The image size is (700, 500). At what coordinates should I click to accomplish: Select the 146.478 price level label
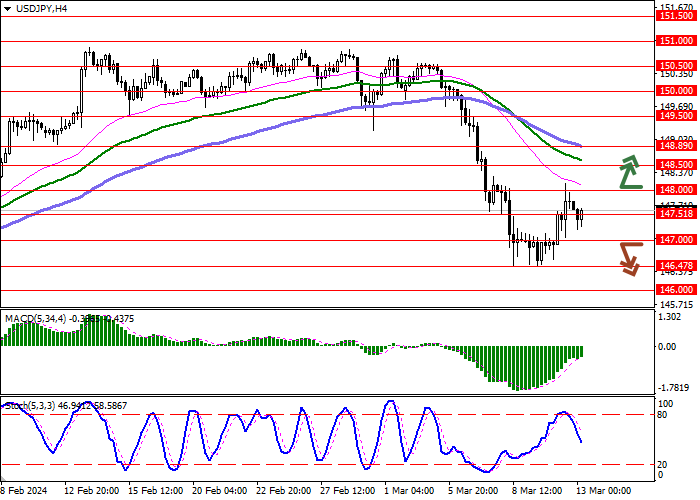click(x=676, y=266)
